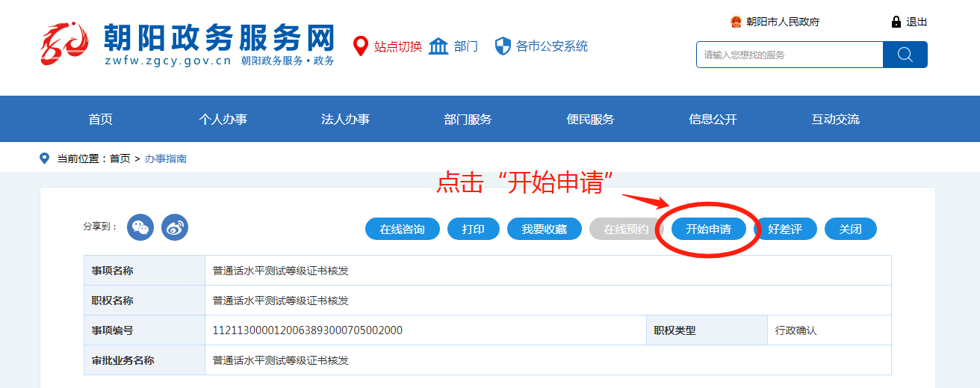Go to 便民服务 in navigation bar
Viewport: 980px width, 388px height.
[590, 120]
